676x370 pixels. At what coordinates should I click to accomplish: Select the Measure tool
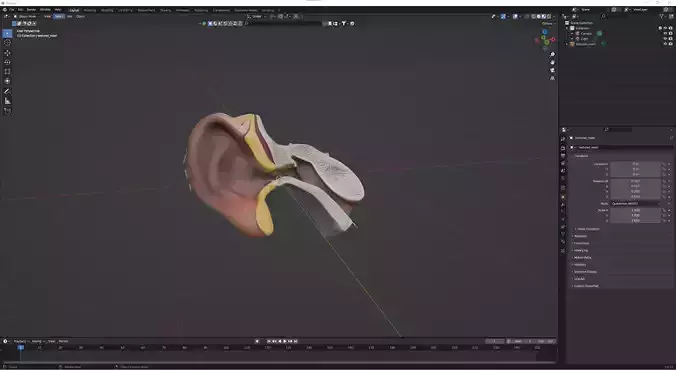[7, 101]
